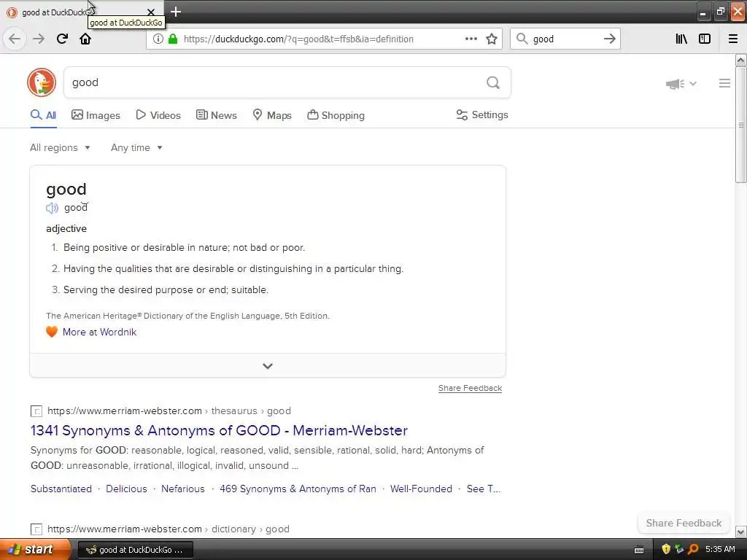Toggle the browser sidebar view

click(x=705, y=39)
